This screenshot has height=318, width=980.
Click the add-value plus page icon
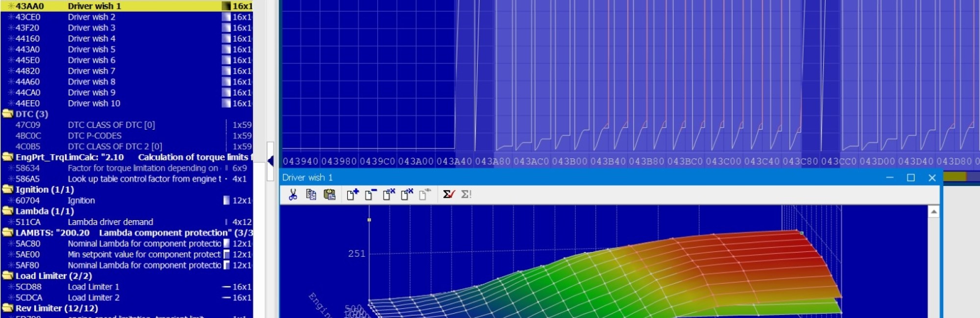[352, 195]
